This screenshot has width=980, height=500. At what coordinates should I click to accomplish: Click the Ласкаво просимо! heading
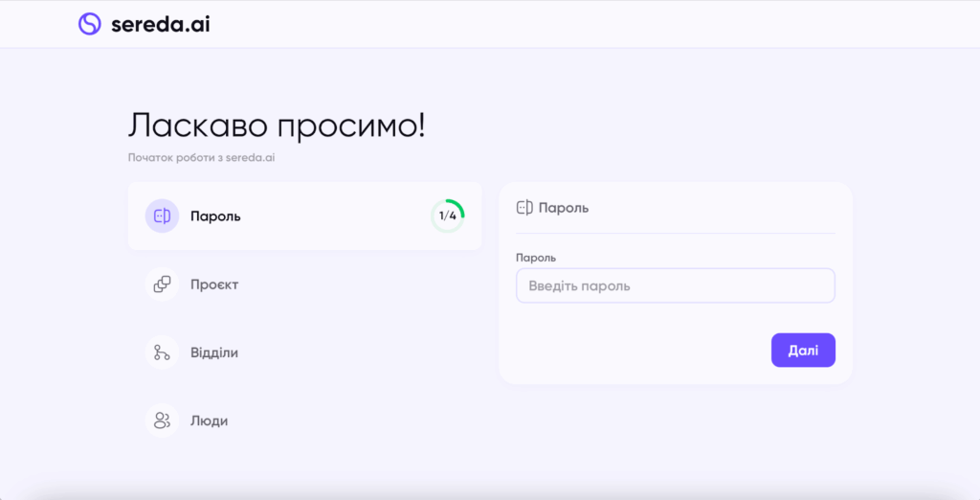click(x=277, y=125)
